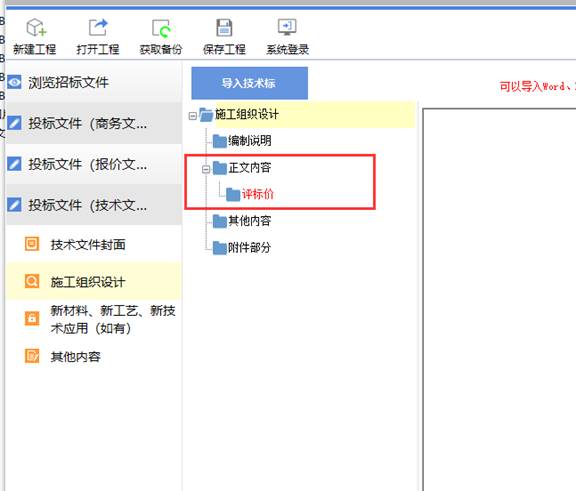Open a project with the 打开工程 icon
The height and width of the screenshot is (491, 576).
click(x=98, y=28)
